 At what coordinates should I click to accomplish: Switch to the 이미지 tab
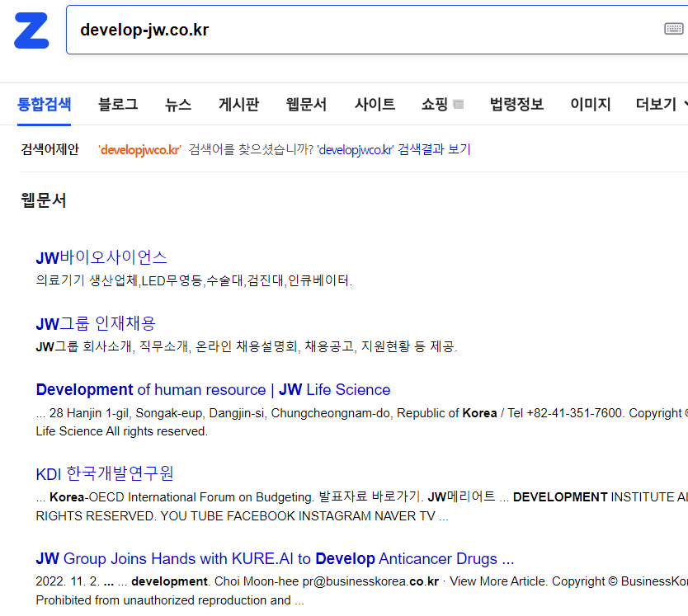pyautogui.click(x=590, y=105)
